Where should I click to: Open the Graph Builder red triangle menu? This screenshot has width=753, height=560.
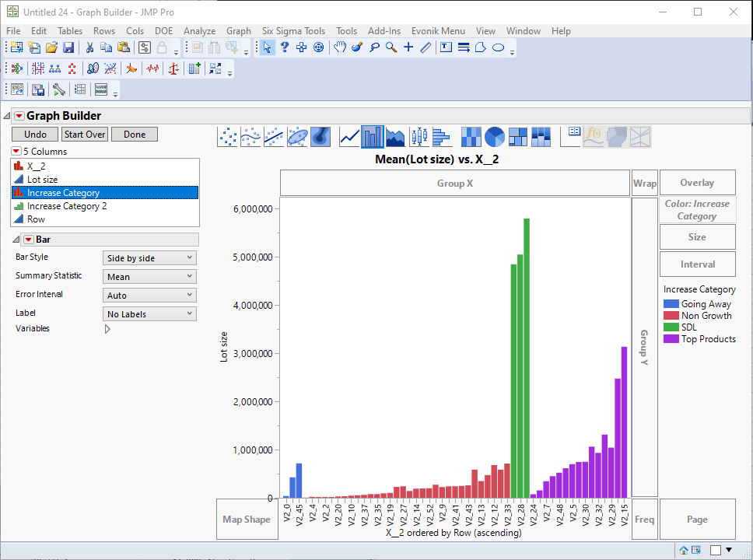[19, 116]
